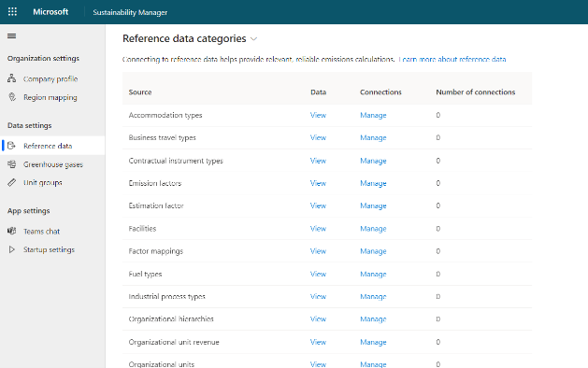This screenshot has height=368, width=588.
Task: Click the Reference data icon in the sidebar
Action: point(11,146)
